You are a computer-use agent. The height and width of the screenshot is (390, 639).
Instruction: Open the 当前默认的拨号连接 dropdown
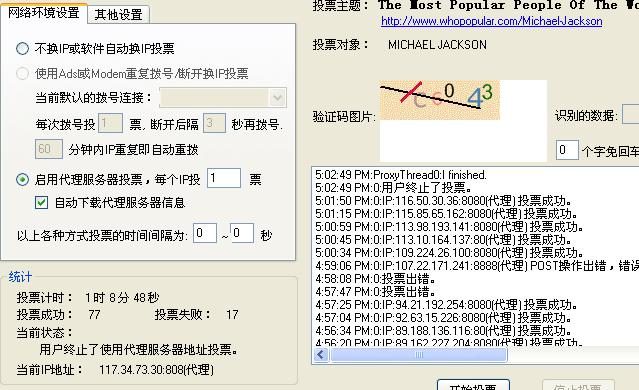tap(223, 98)
